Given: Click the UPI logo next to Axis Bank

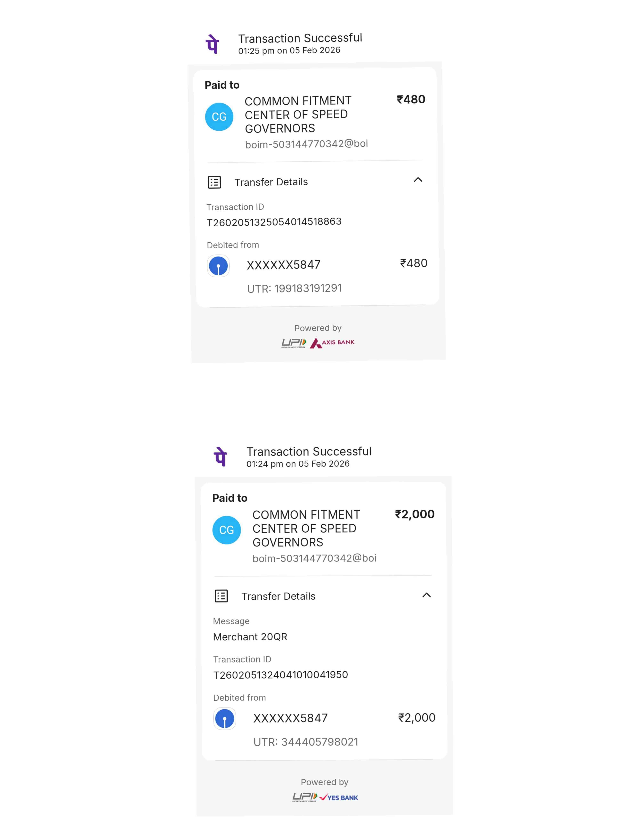Looking at the screenshot, I should pos(294,343).
